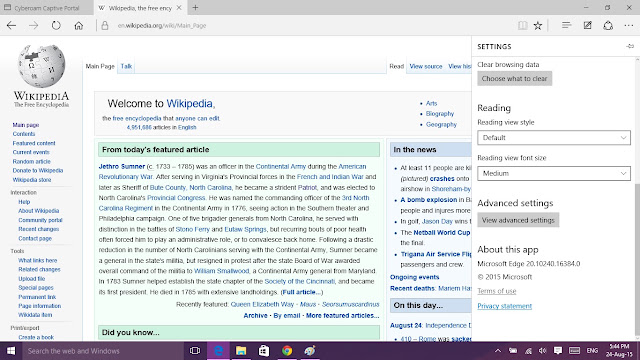The width and height of the screenshot is (640, 360).
Task: Open Task View on the taskbar
Action: pos(195,351)
